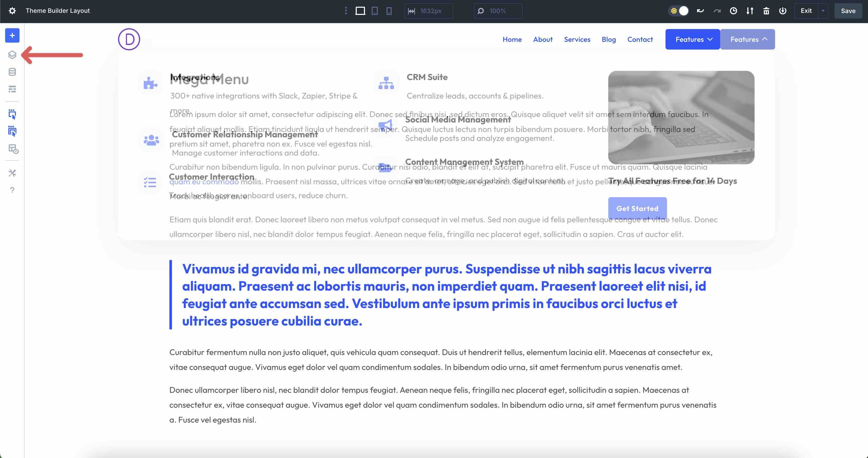Switch to tablet preview mode
The width and height of the screenshot is (868, 458).
374,11
